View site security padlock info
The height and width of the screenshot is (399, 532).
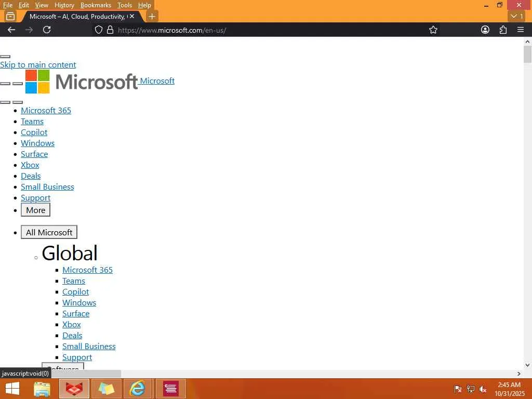click(110, 30)
